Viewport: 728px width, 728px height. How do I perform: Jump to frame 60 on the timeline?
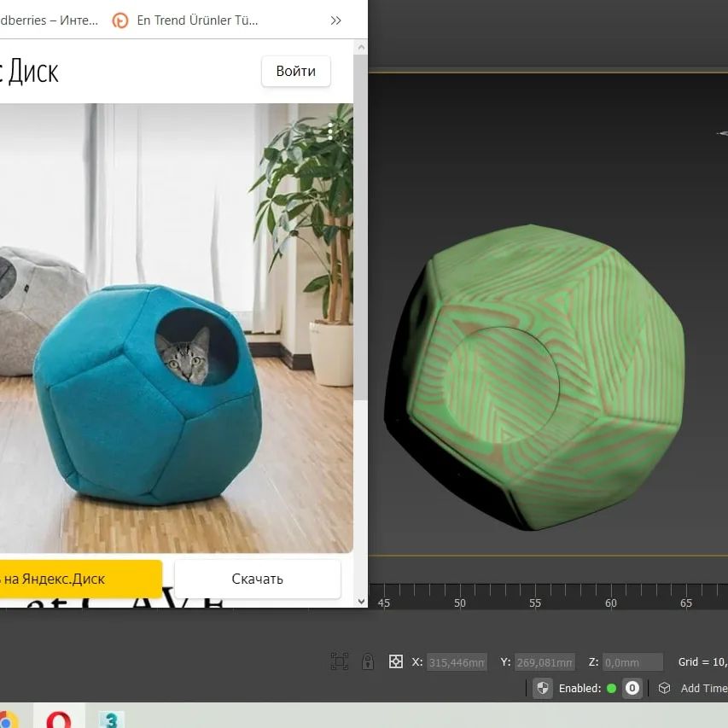[610, 603]
